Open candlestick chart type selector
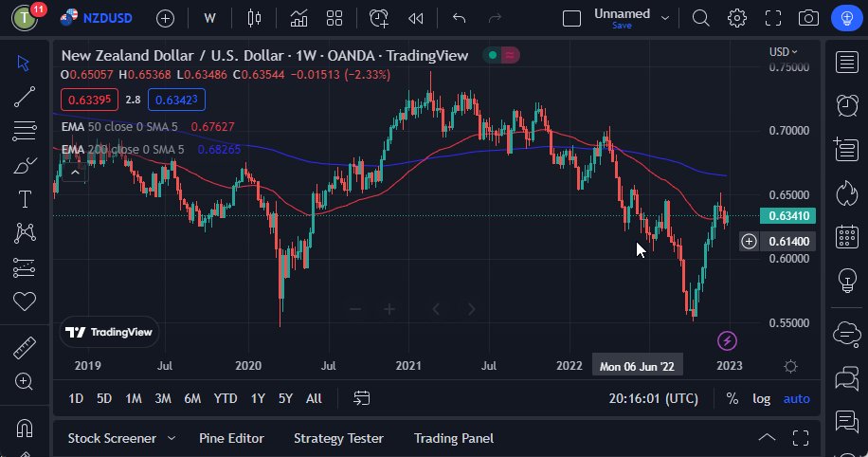868x457 pixels. 254,18
